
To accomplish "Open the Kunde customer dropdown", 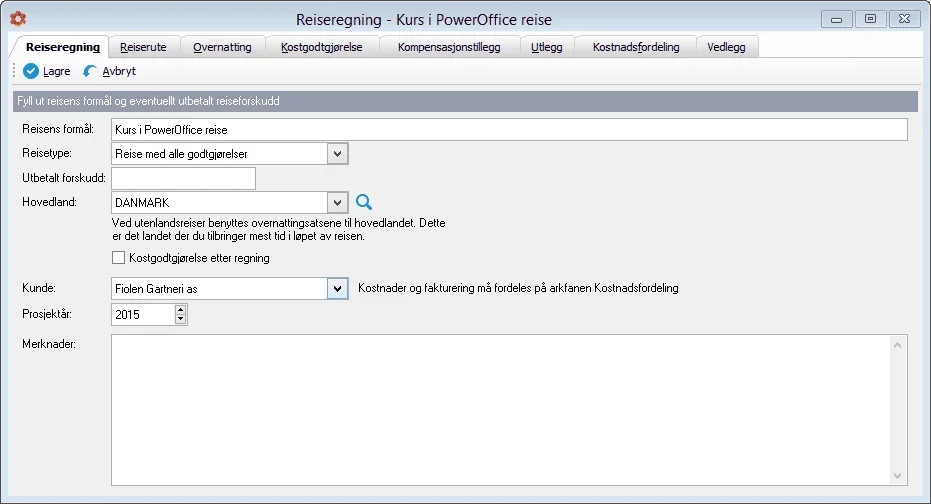I will click(x=337, y=289).
